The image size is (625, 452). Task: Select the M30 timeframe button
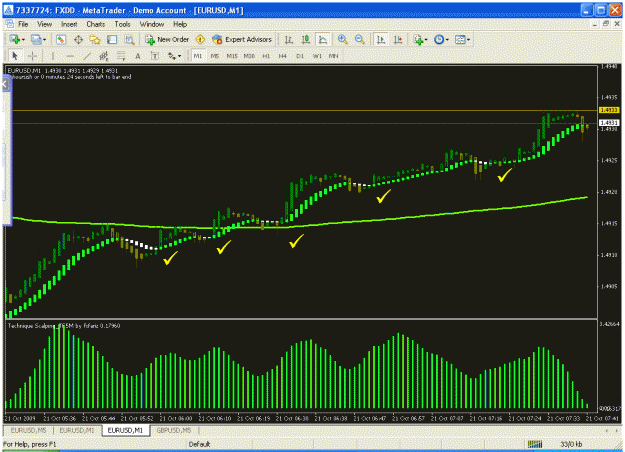point(249,56)
